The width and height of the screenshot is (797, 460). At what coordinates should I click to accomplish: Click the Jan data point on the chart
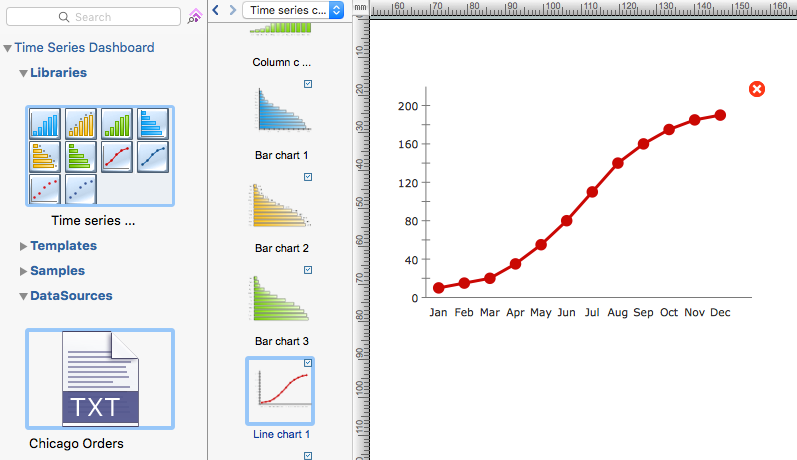coord(439,288)
